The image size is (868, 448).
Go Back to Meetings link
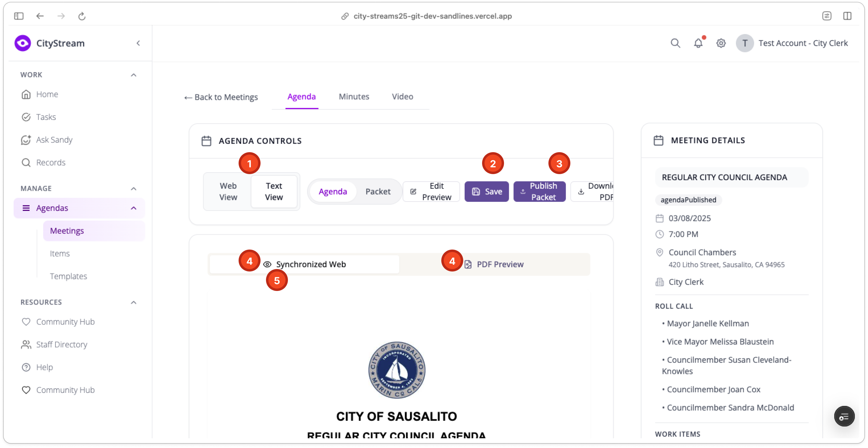click(x=221, y=97)
